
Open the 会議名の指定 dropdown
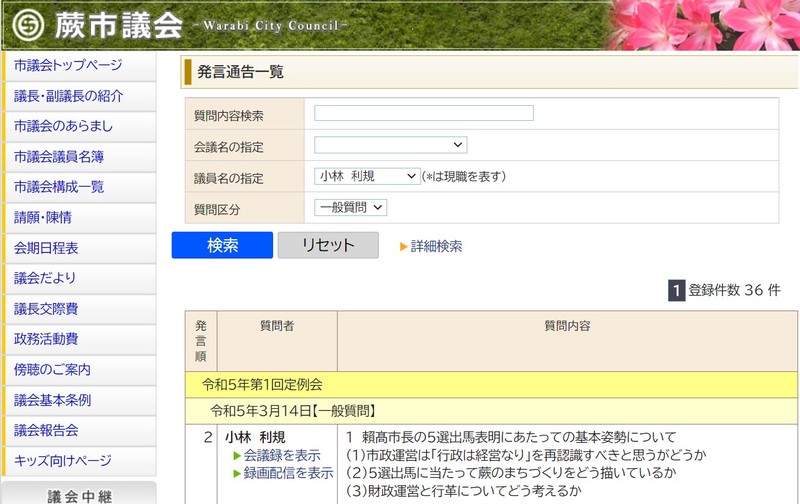[x=391, y=145]
